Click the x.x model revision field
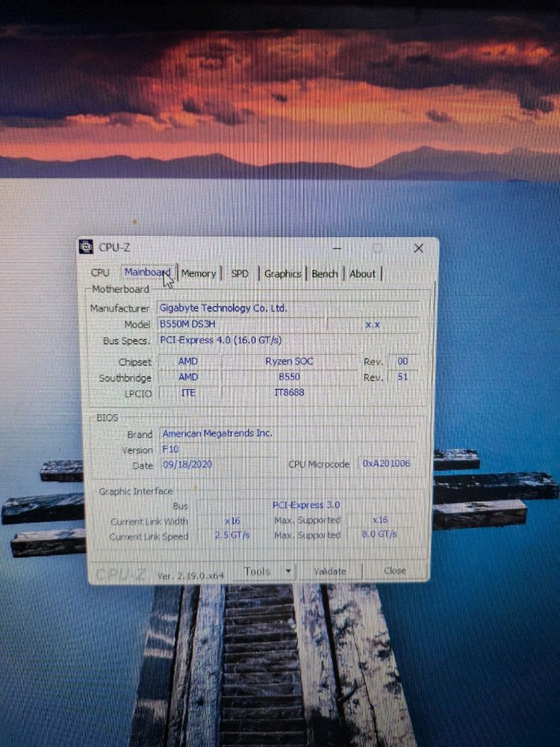Viewport: 560px width, 747px height. coord(373,324)
